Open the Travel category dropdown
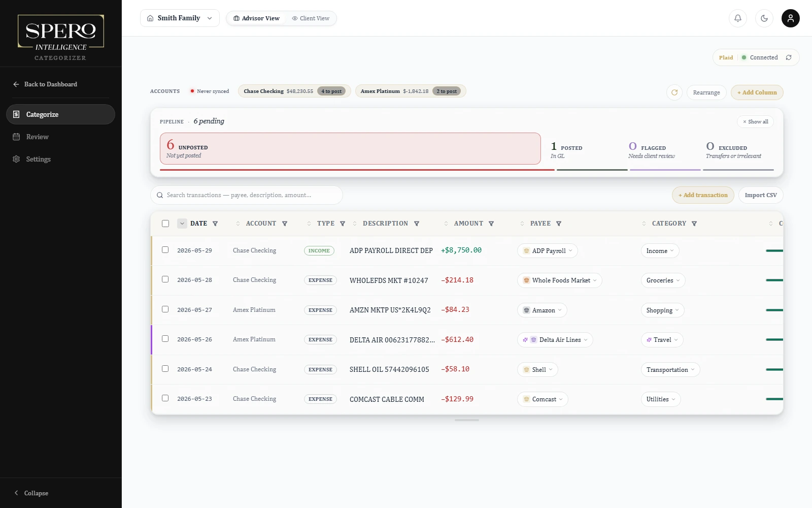Viewport: 812px width, 508px height. click(662, 340)
